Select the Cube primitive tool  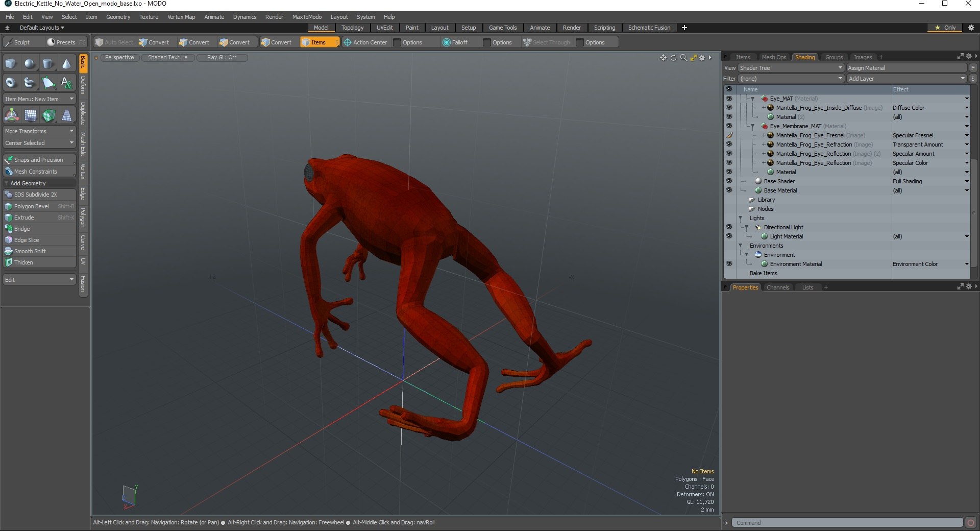point(11,64)
